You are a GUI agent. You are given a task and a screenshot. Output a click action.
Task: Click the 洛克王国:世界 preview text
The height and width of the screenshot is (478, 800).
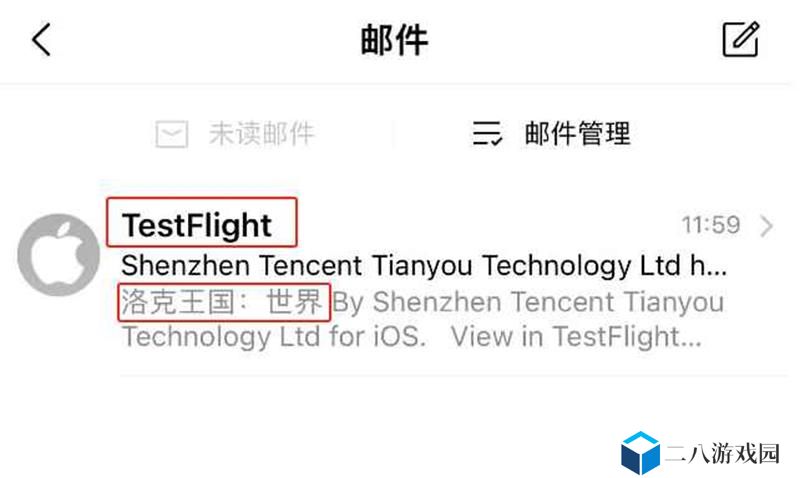coord(222,302)
